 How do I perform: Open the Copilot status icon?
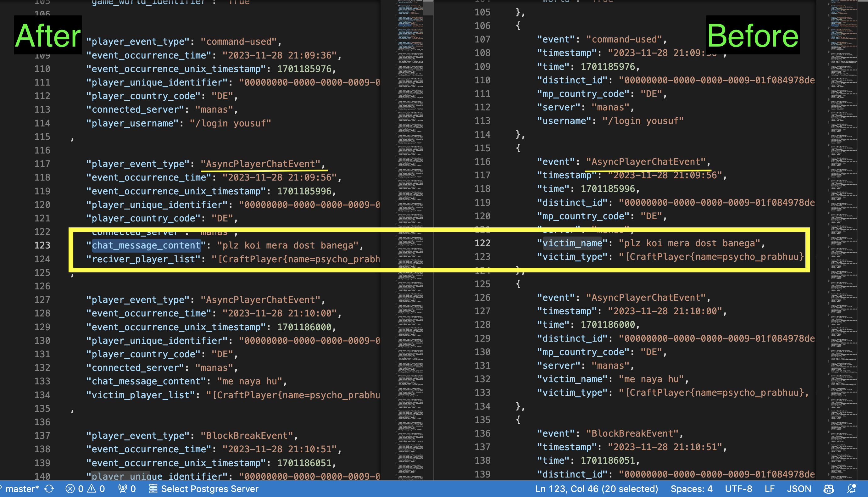[x=828, y=489]
